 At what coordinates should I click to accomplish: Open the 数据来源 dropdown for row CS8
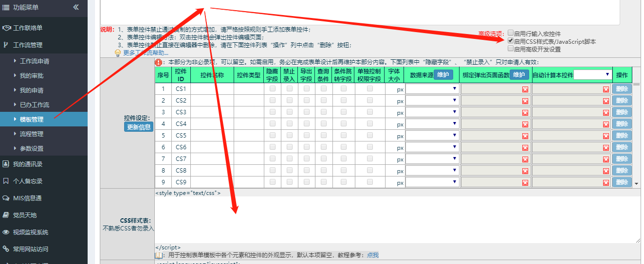[432, 171]
